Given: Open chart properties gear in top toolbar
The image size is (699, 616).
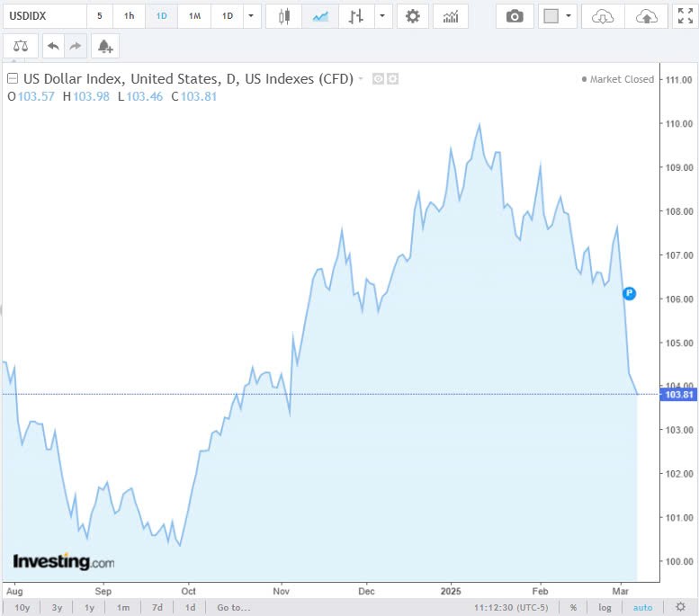Looking at the screenshot, I should click(x=413, y=16).
